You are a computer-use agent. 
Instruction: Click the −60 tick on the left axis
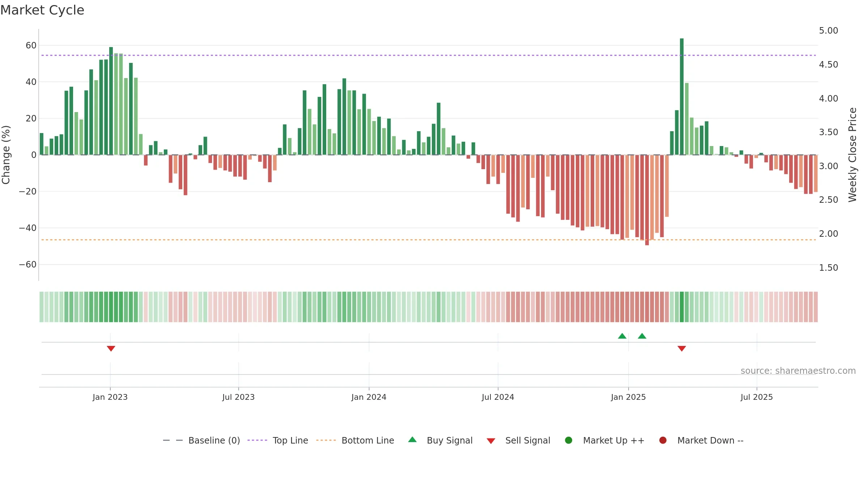point(28,264)
